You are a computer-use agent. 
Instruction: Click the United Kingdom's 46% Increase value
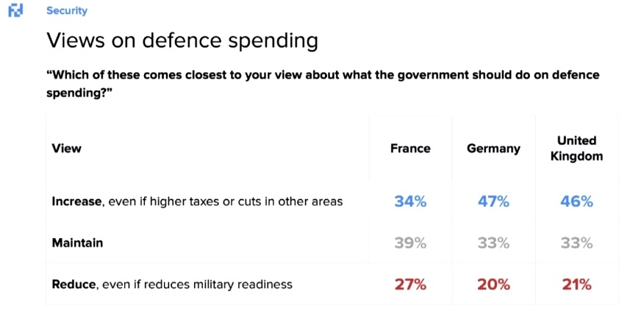(x=577, y=201)
